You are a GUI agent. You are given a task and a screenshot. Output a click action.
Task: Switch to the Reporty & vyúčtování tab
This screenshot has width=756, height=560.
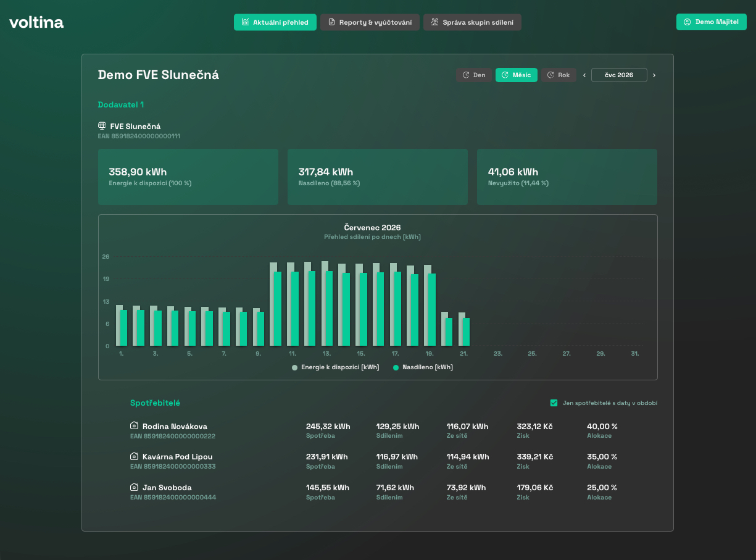[370, 22]
